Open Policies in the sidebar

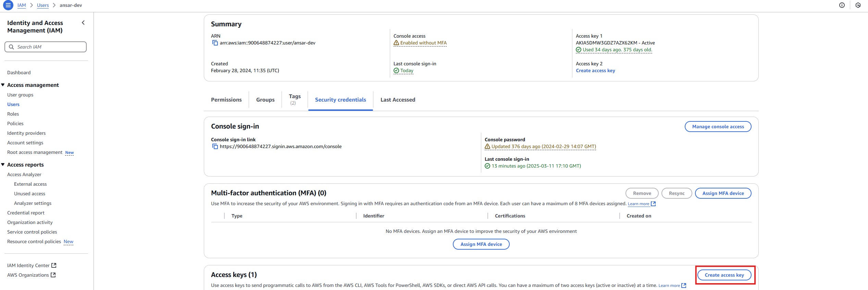point(15,123)
